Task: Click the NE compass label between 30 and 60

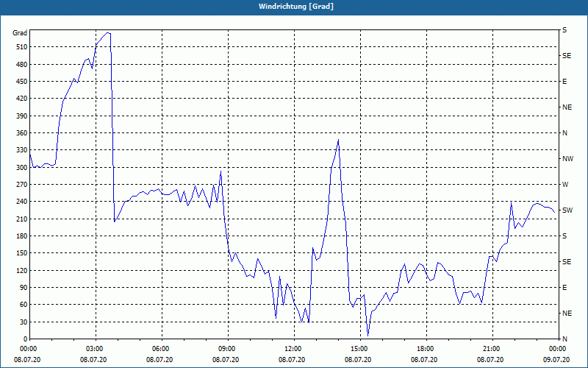Action: [x=567, y=314]
